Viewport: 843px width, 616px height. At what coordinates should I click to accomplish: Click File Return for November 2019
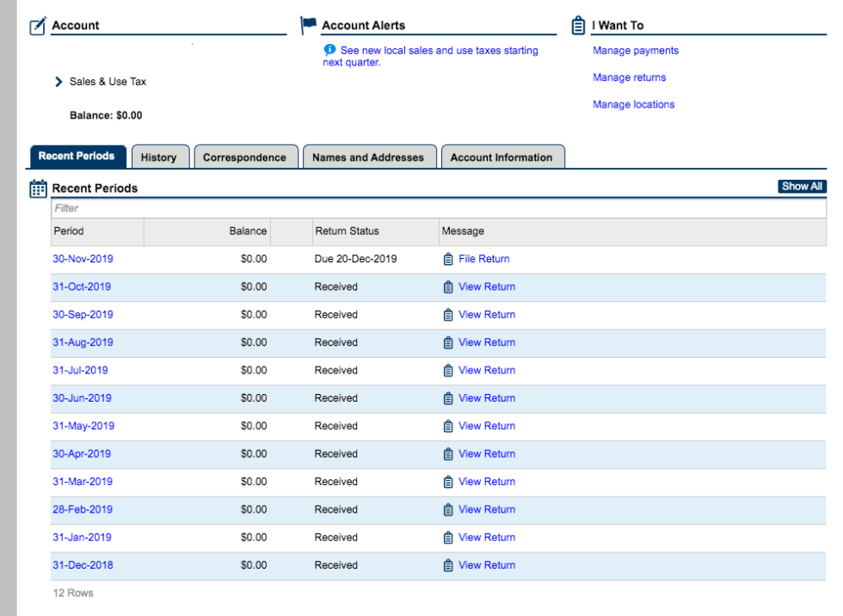point(483,259)
